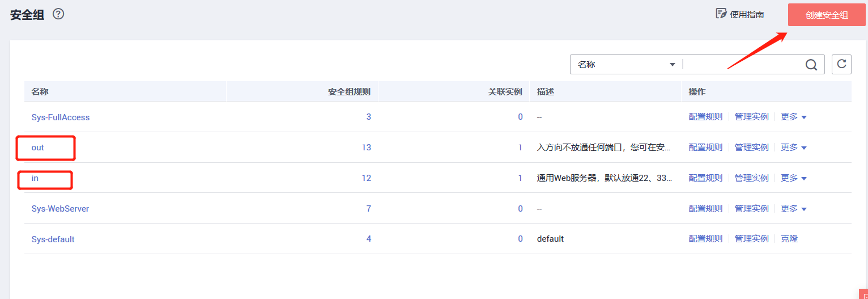Click inside the search input field
The image size is (868, 299).
pyautogui.click(x=742, y=65)
